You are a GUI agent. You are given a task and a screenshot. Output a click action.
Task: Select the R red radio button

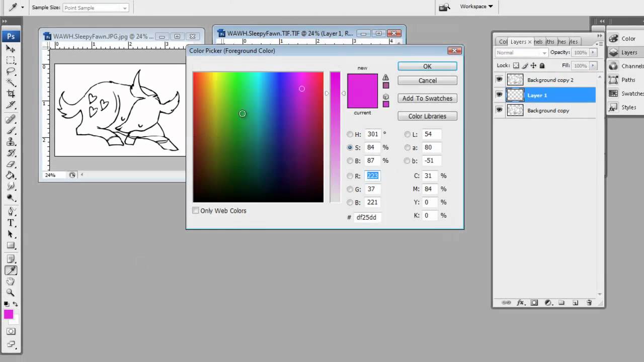coord(350,176)
